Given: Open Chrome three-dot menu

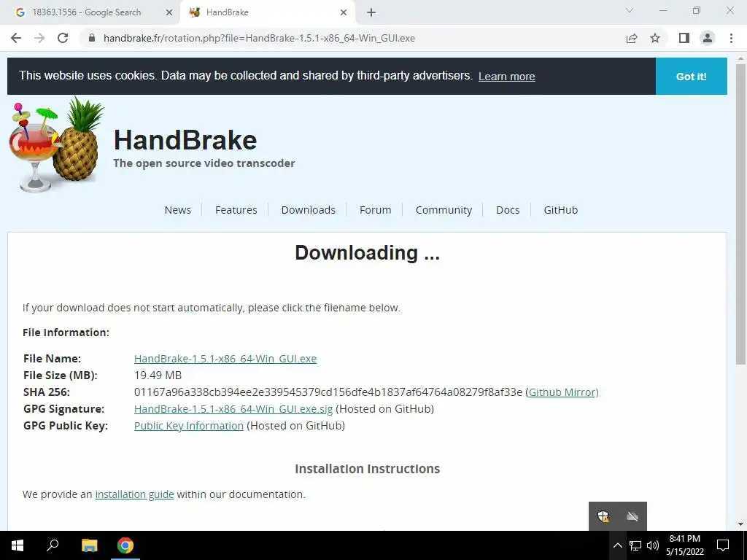Looking at the screenshot, I should 731,38.
